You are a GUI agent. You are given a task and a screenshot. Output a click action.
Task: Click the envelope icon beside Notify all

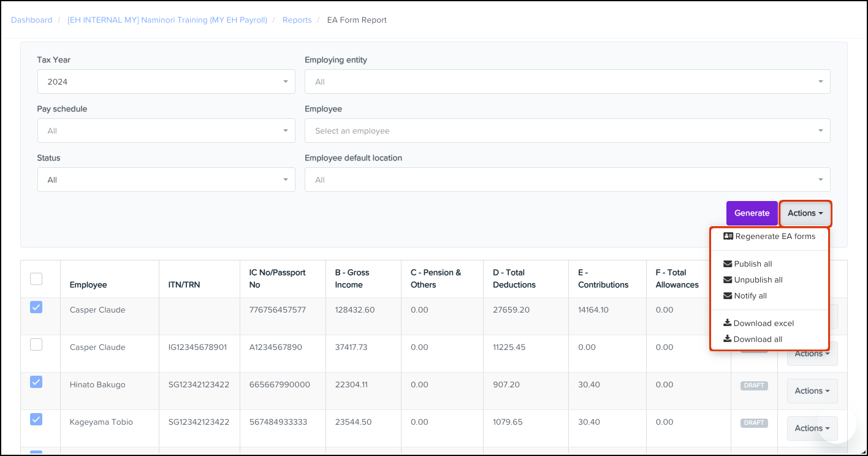coord(728,296)
